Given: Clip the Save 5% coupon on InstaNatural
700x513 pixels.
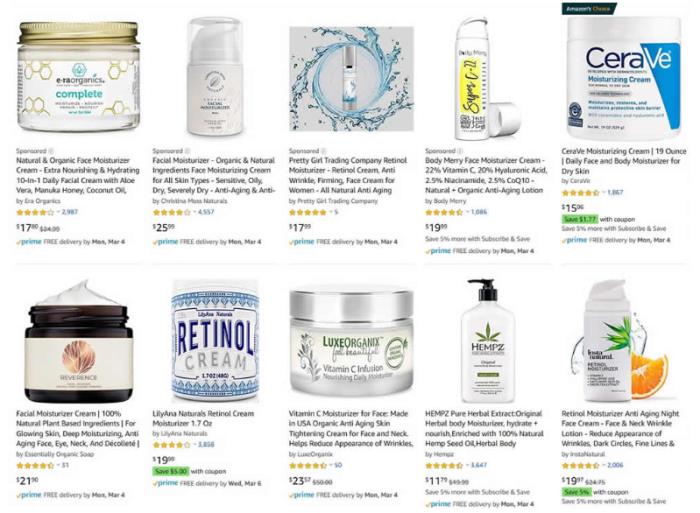Looking at the screenshot, I should pyautogui.click(x=576, y=492).
